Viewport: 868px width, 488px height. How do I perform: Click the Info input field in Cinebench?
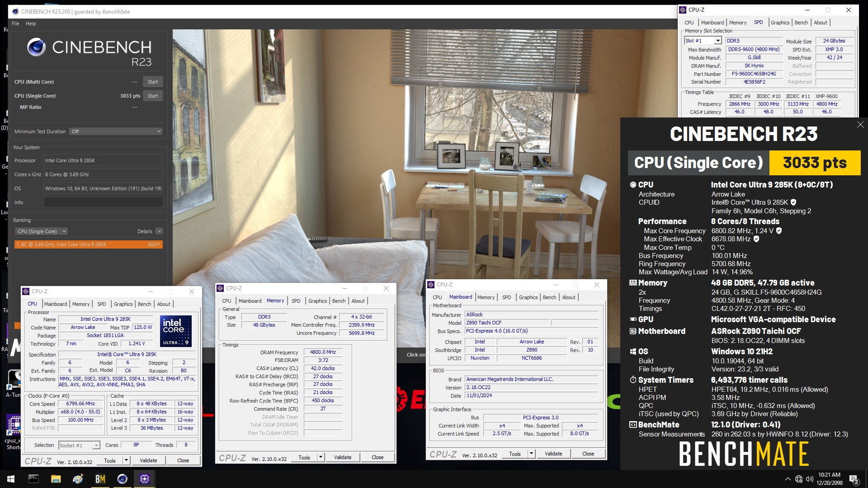click(x=104, y=202)
